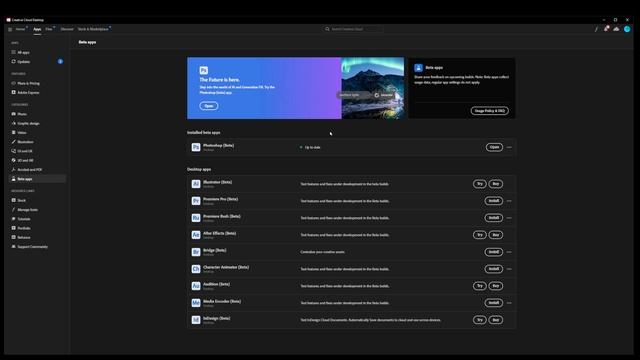Click the Character Animator (Beta) app icon

click(x=196, y=269)
